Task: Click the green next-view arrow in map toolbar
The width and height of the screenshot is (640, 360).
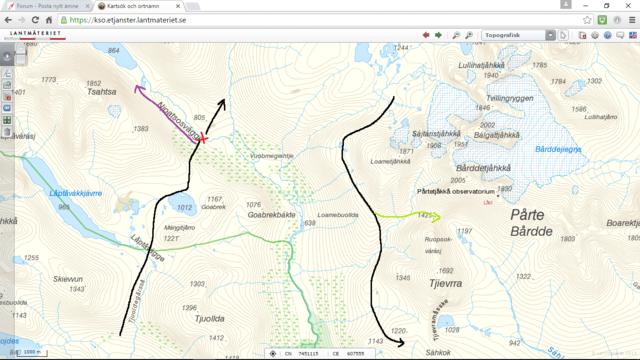Action: coord(438,35)
